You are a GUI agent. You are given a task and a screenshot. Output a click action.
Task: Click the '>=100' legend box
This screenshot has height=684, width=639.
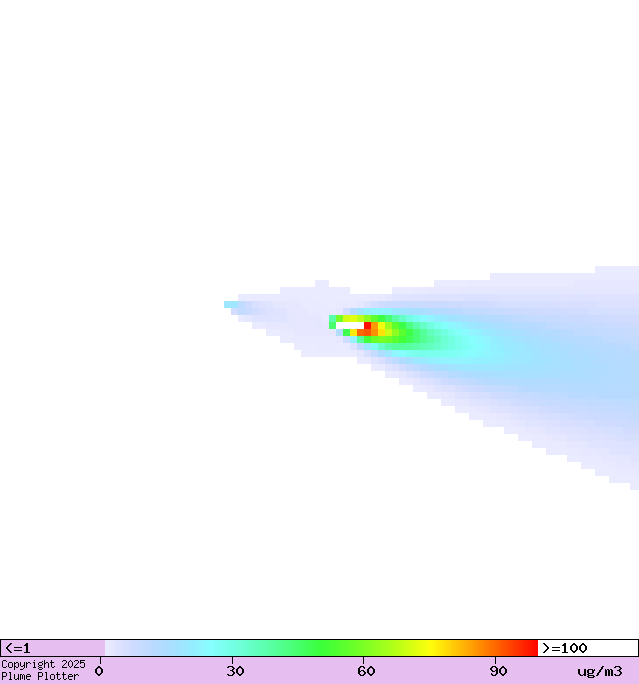click(x=588, y=648)
